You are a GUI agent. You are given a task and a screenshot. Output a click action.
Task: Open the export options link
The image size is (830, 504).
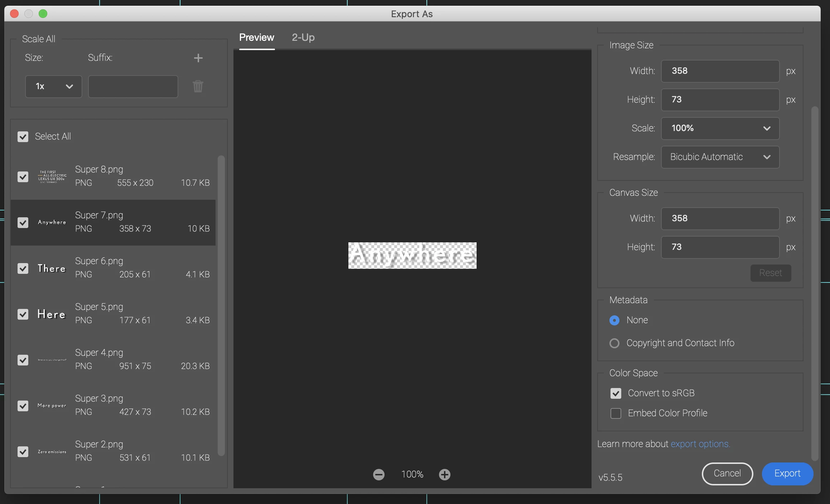click(700, 444)
